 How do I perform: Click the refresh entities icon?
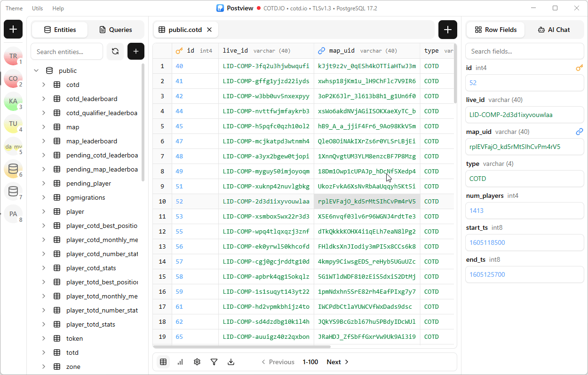click(x=115, y=51)
